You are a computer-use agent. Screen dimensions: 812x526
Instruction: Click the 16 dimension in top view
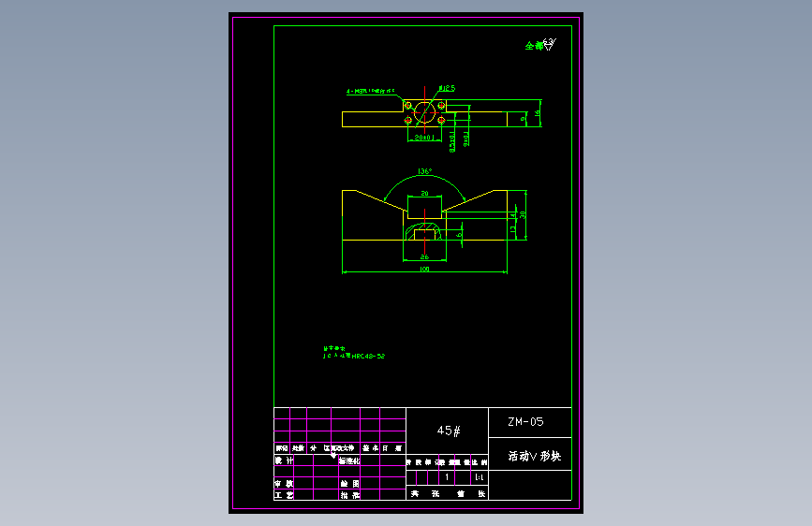coord(537,112)
